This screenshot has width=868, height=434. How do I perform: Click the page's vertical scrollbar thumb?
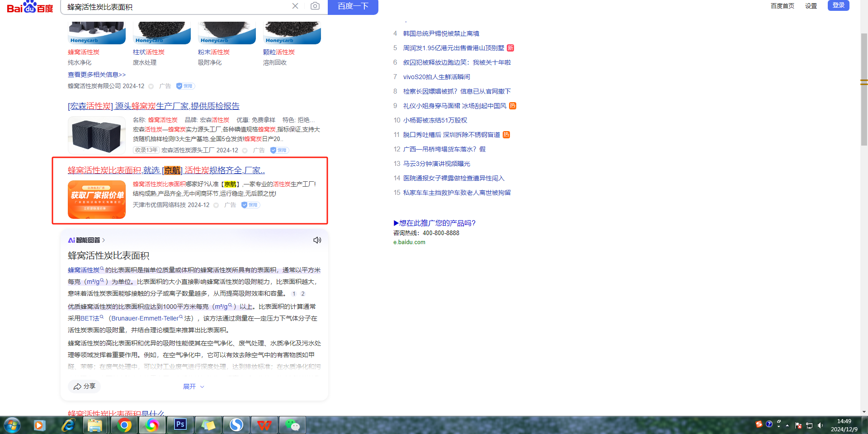pos(864,89)
